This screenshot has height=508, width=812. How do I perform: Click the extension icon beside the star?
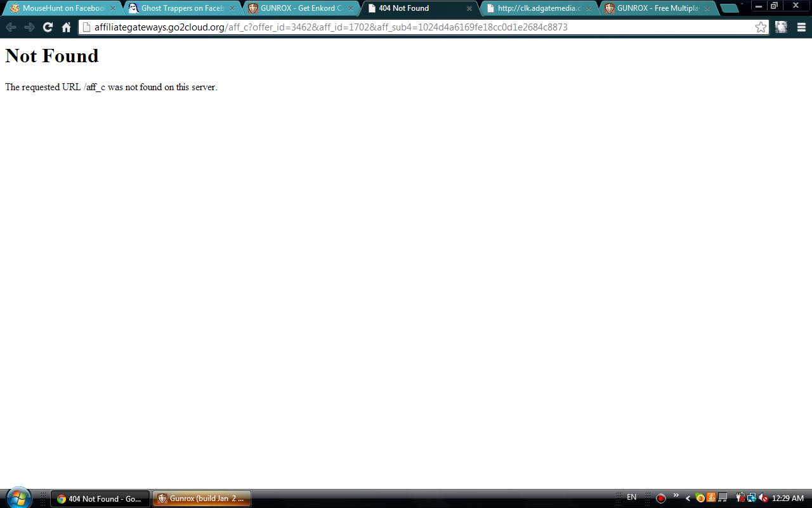coord(782,27)
